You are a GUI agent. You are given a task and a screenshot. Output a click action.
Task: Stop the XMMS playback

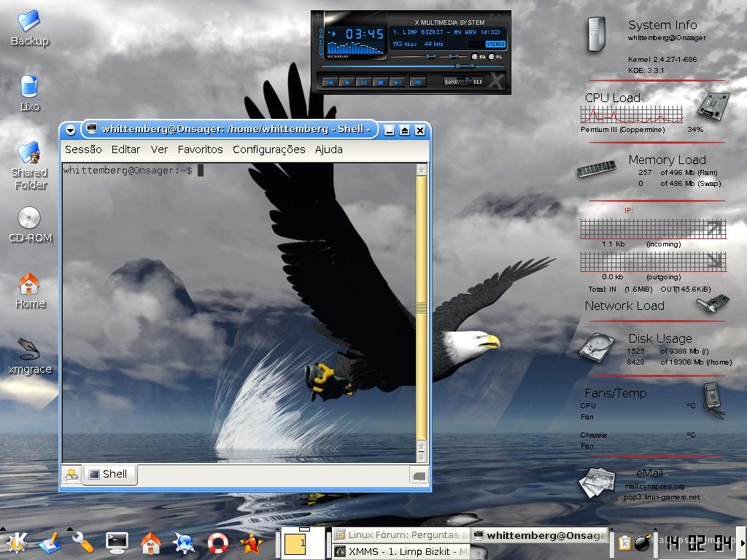380,82
